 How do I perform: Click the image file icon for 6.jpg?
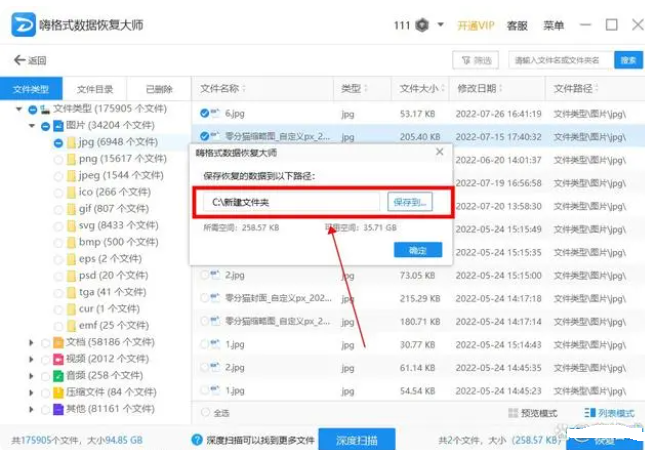coord(216,113)
